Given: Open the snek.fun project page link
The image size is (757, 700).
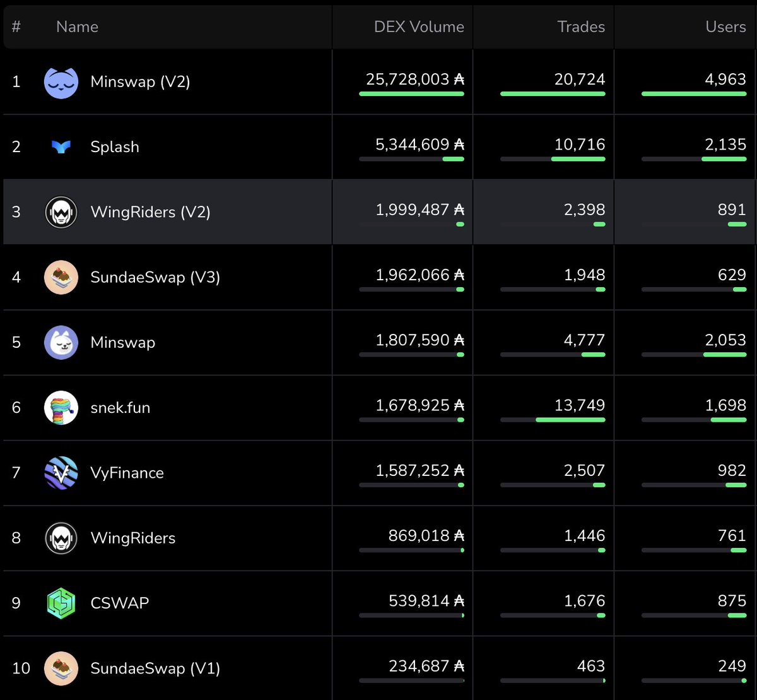Looking at the screenshot, I should tap(120, 408).
